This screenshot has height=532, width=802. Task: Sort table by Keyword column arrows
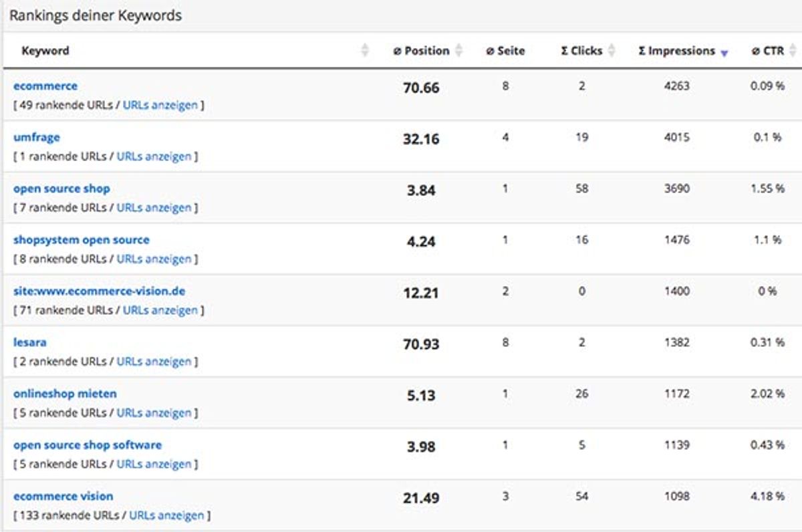(364, 51)
